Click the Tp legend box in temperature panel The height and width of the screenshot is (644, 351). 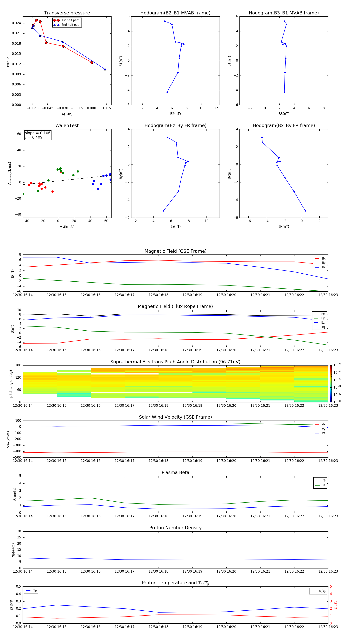click(31, 591)
